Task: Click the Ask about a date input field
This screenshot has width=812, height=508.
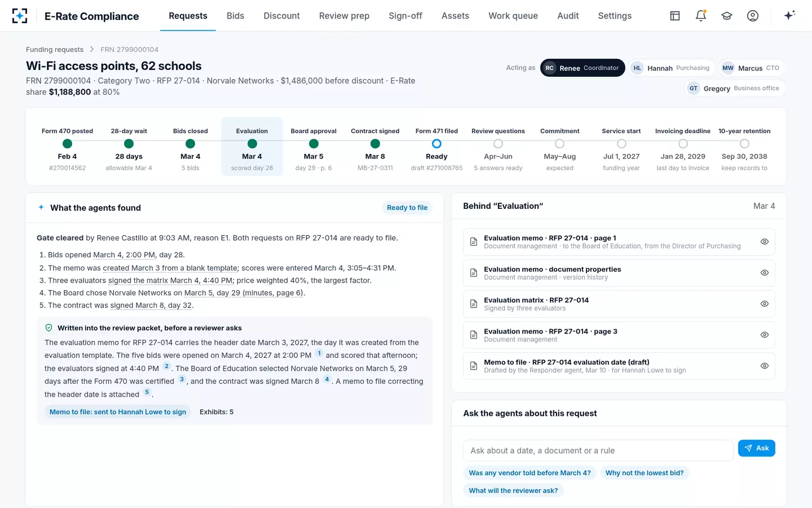Action: tap(598, 450)
